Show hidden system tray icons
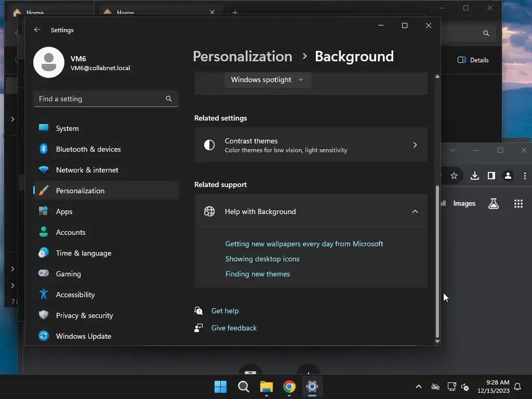Image resolution: width=532 pixels, height=399 pixels. 419,387
